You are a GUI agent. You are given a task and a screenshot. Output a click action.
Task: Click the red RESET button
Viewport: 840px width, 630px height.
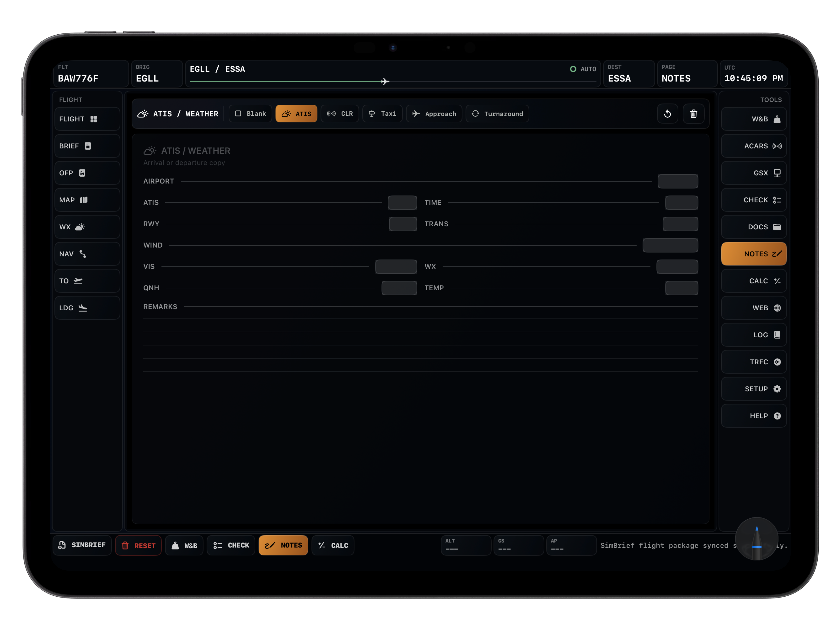click(138, 545)
